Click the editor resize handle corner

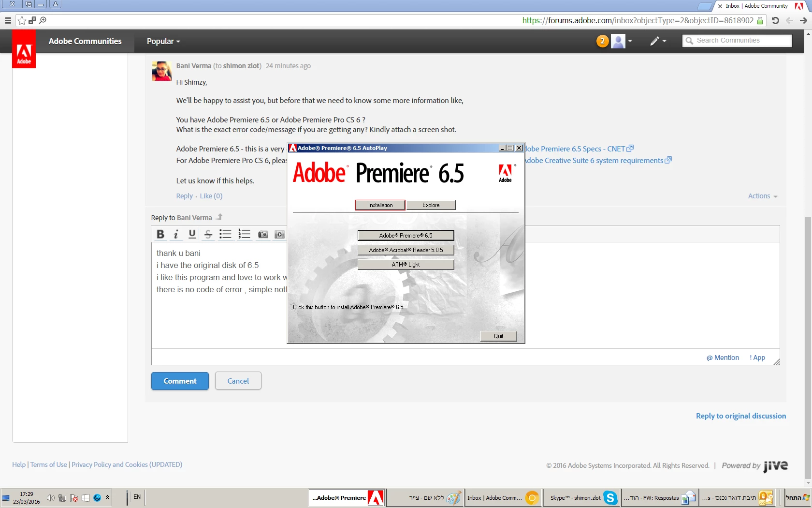[777, 362]
